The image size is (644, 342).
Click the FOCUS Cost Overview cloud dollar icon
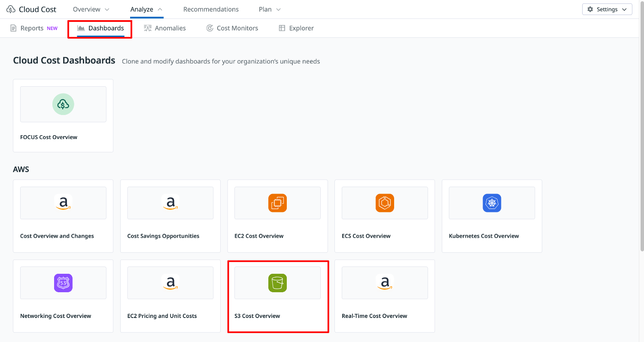(63, 104)
